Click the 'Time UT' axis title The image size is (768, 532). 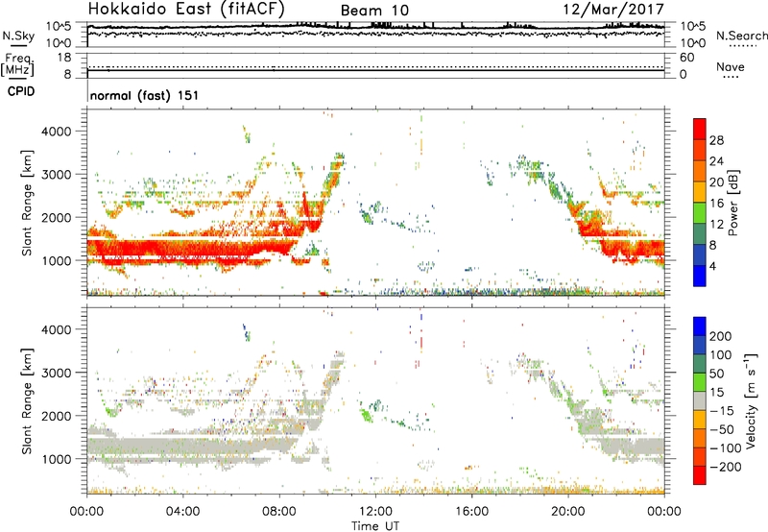click(375, 526)
